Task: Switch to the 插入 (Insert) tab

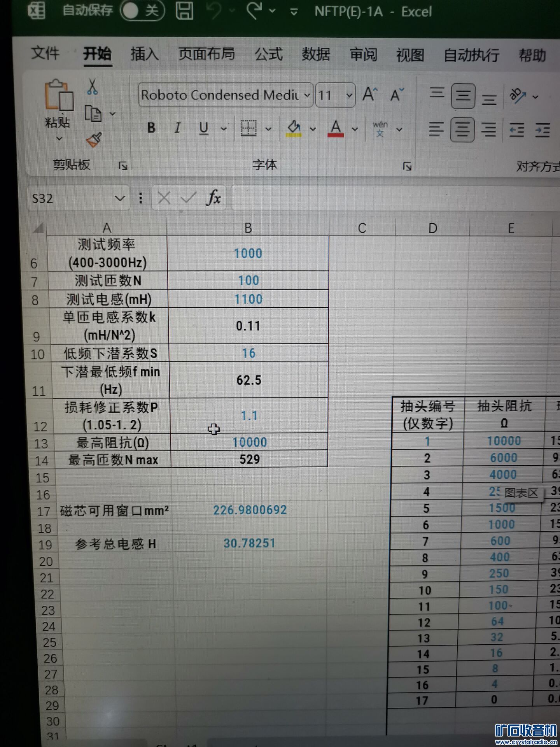Action: tap(144, 54)
